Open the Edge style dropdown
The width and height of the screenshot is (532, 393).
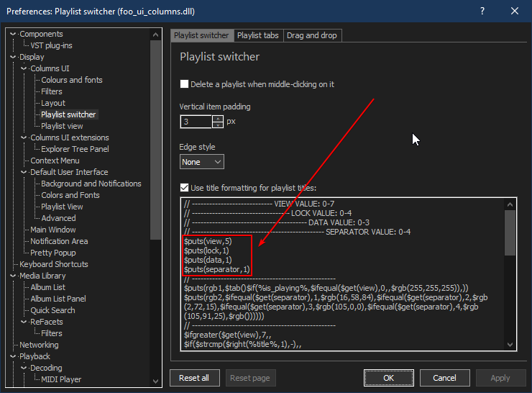tap(201, 162)
